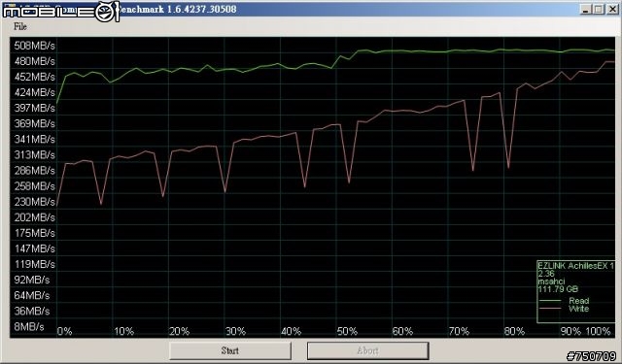Click the 452MB/s axis label
This screenshot has width=622, height=364.
click(x=35, y=77)
